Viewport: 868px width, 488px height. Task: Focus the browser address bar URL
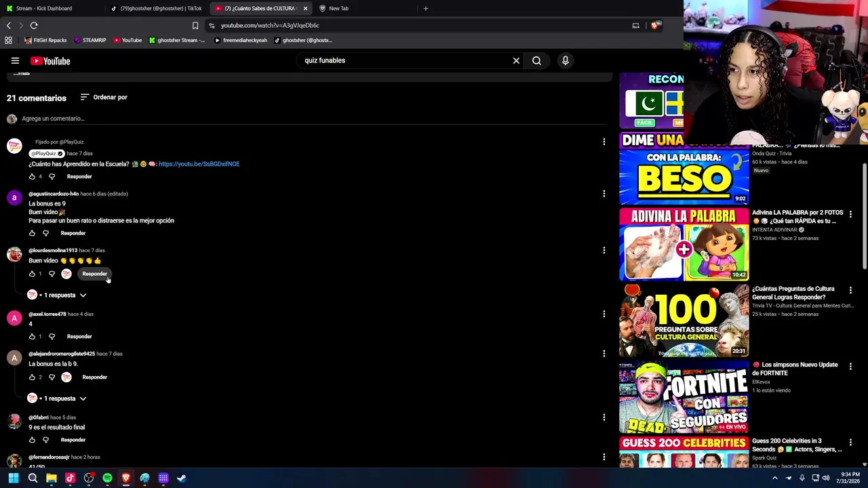(270, 25)
